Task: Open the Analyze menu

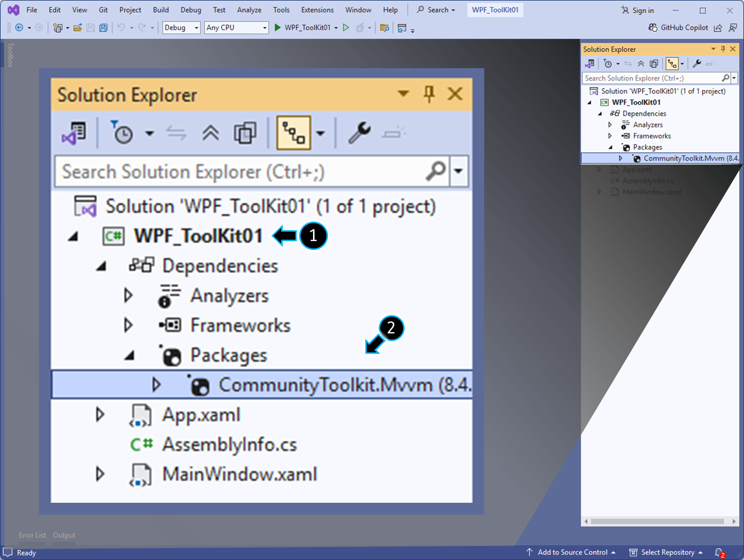Action: coord(249,10)
